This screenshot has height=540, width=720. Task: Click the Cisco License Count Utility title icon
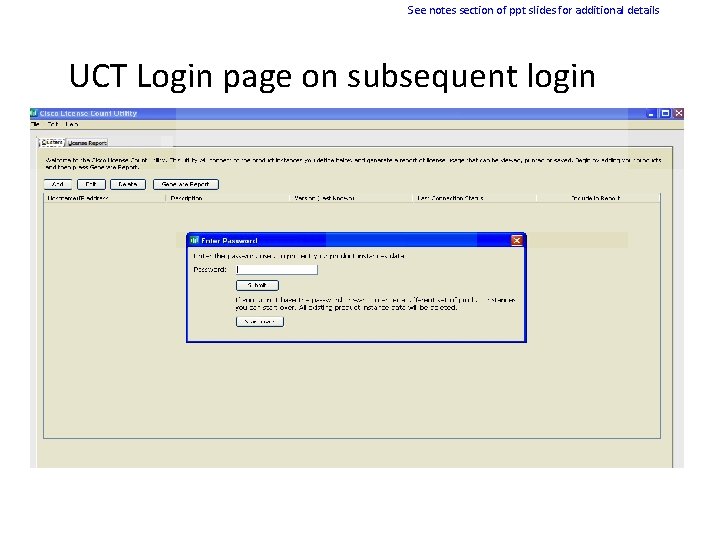tap(34, 113)
